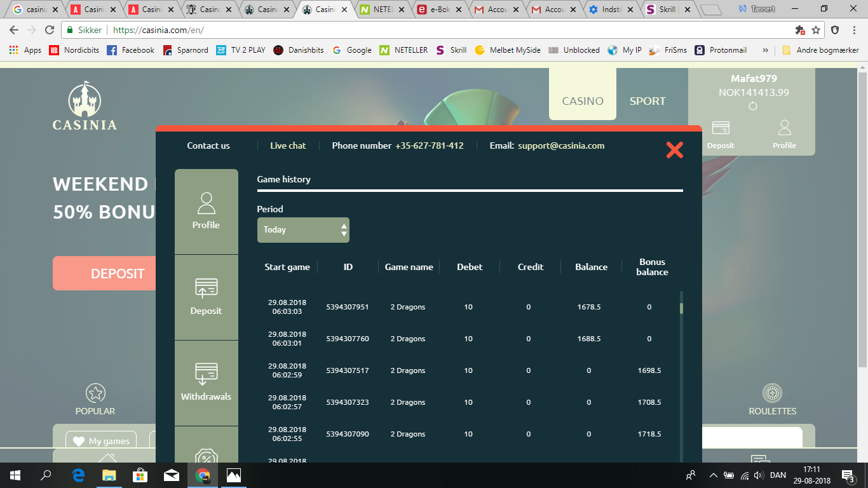Select game ID 5394307517
The width and height of the screenshot is (868, 488).
[x=347, y=370]
